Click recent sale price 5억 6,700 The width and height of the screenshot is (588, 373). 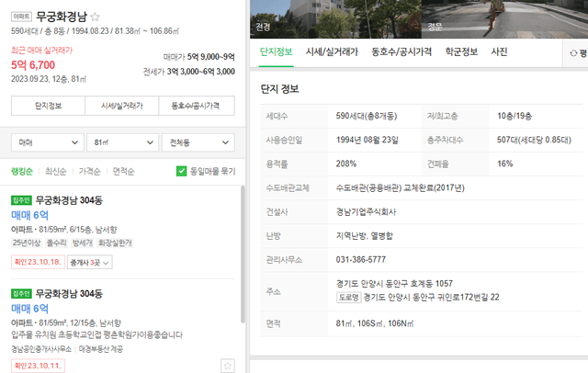33,65
